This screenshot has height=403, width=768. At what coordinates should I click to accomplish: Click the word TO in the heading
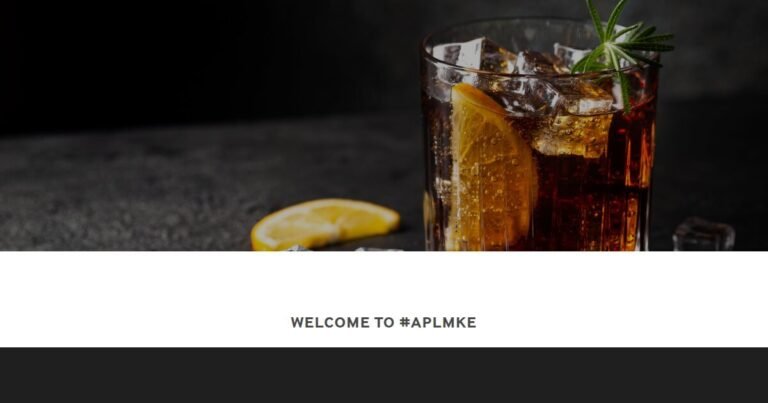(x=384, y=322)
